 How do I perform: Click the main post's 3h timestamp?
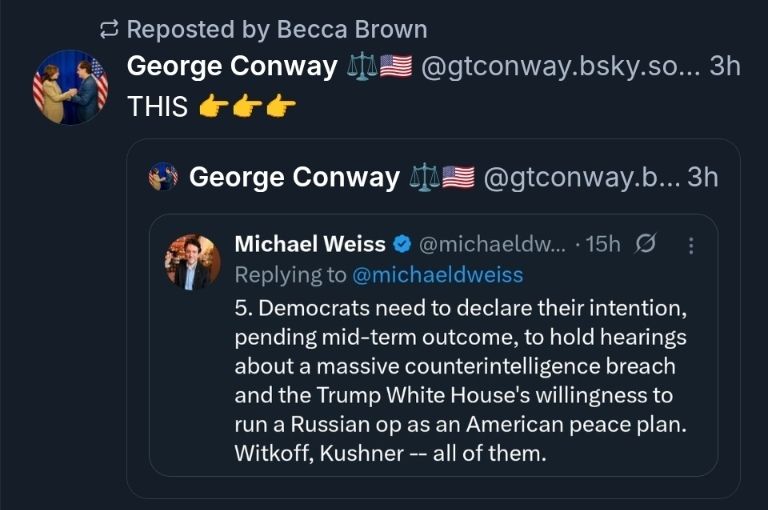point(724,67)
